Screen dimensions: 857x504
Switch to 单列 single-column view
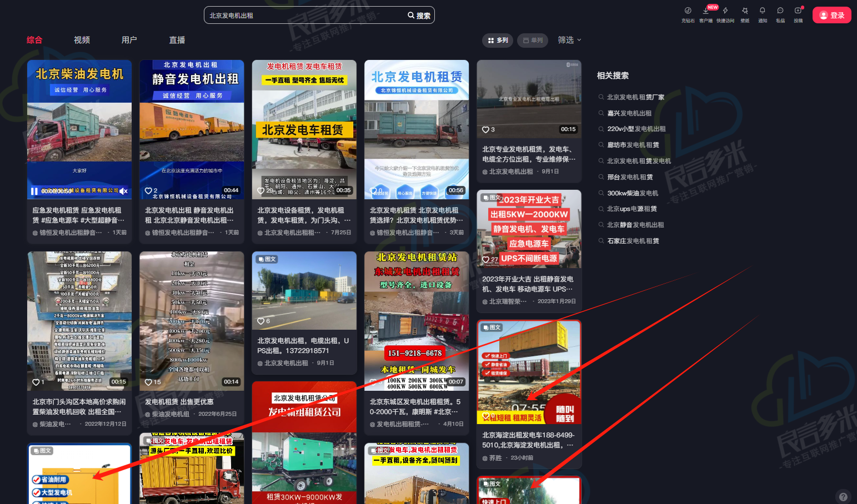tap(533, 41)
